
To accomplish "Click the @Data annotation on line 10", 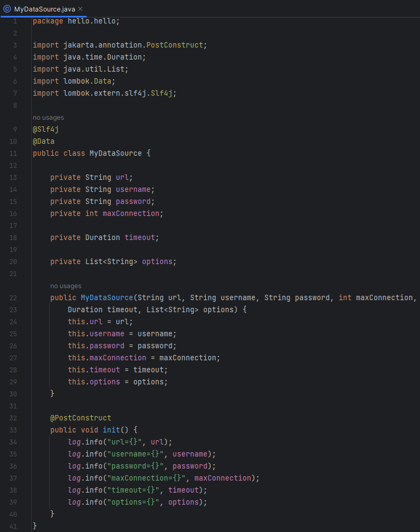I will [44, 141].
